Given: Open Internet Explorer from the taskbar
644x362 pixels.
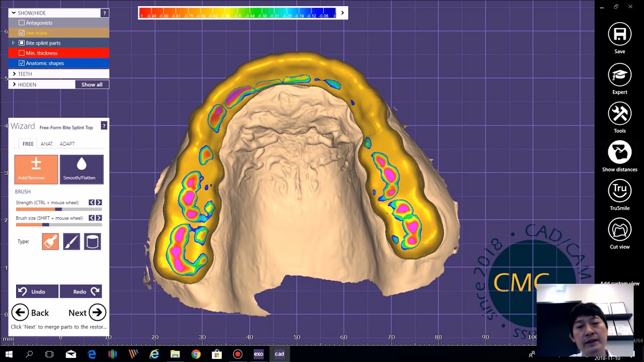Looking at the screenshot, I should click(154, 354).
